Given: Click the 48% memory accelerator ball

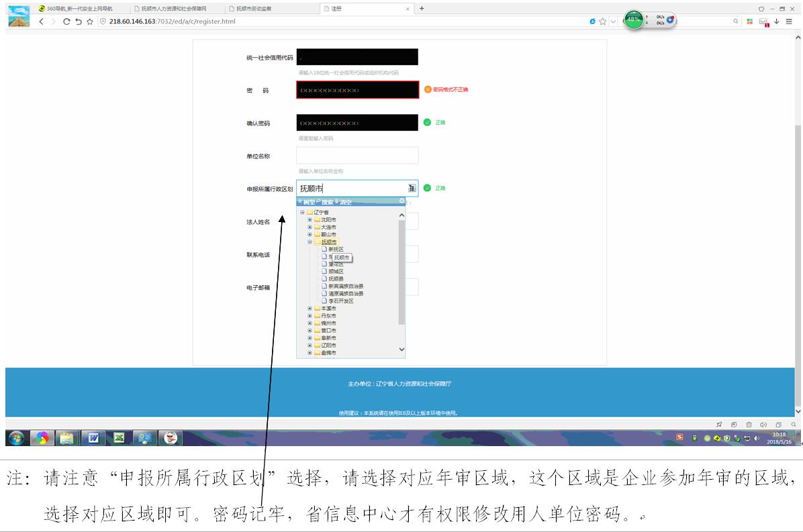Looking at the screenshot, I should pos(634,19).
